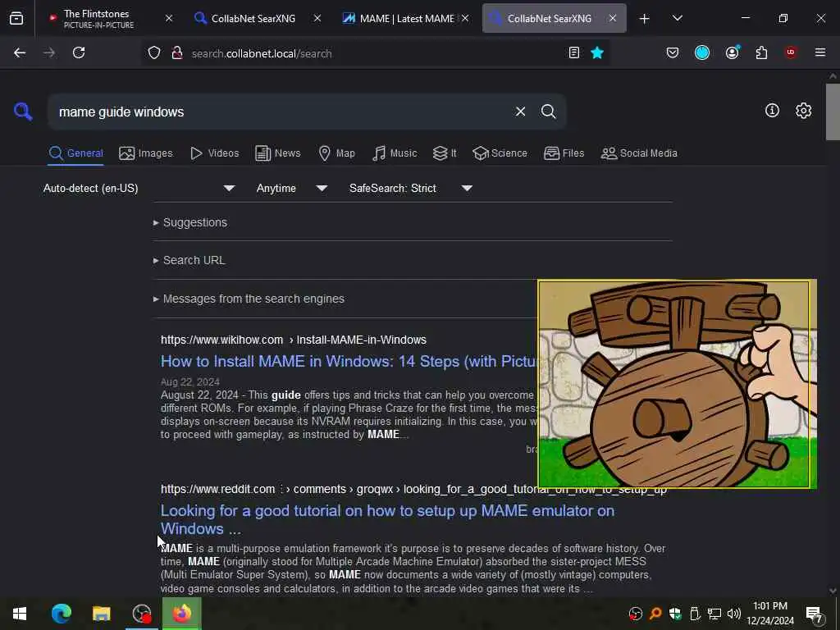The width and height of the screenshot is (840, 630).
Task: Open the language Auto-detect (en-US) dropdown
Action: [x=139, y=188]
